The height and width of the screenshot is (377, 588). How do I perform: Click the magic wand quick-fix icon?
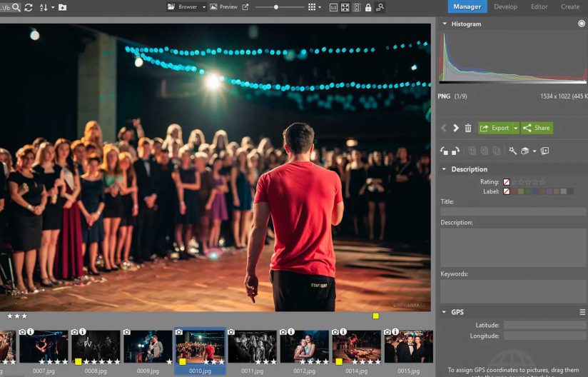(512, 151)
